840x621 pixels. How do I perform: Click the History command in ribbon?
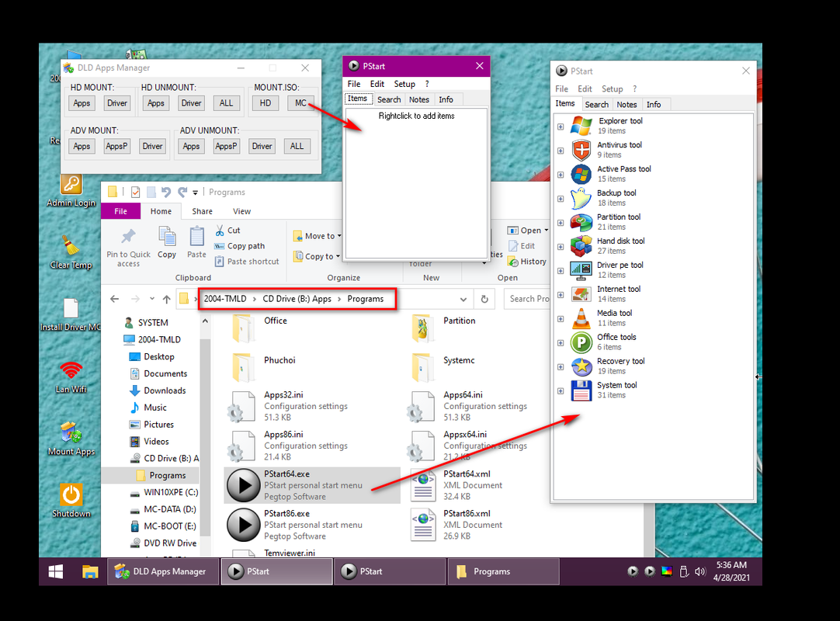[x=527, y=262]
